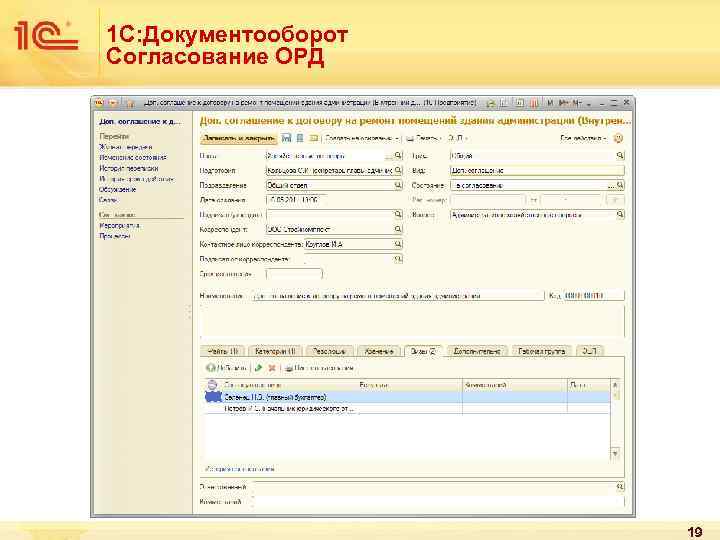The width and height of the screenshot is (720, 540).
Task: Click the 'M-' memory icon in the title bar
Action: [576, 103]
